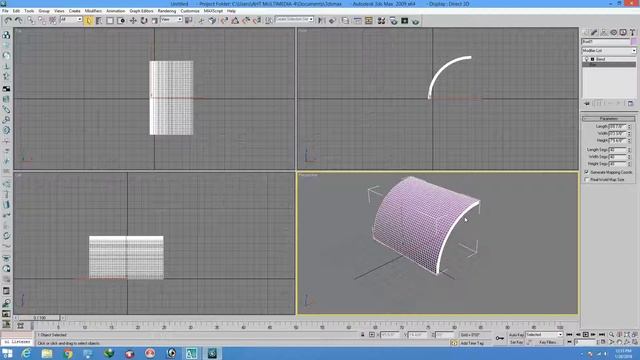The width and height of the screenshot is (640, 360).
Task: Open the Animation menu
Action: pos(116,11)
